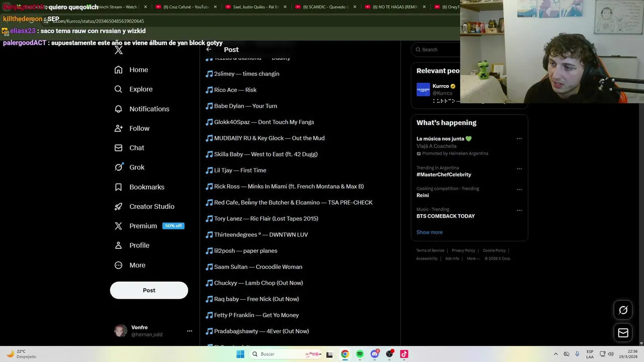Open Kurrco name link
Screen dimensions: 644x362
pos(441,86)
